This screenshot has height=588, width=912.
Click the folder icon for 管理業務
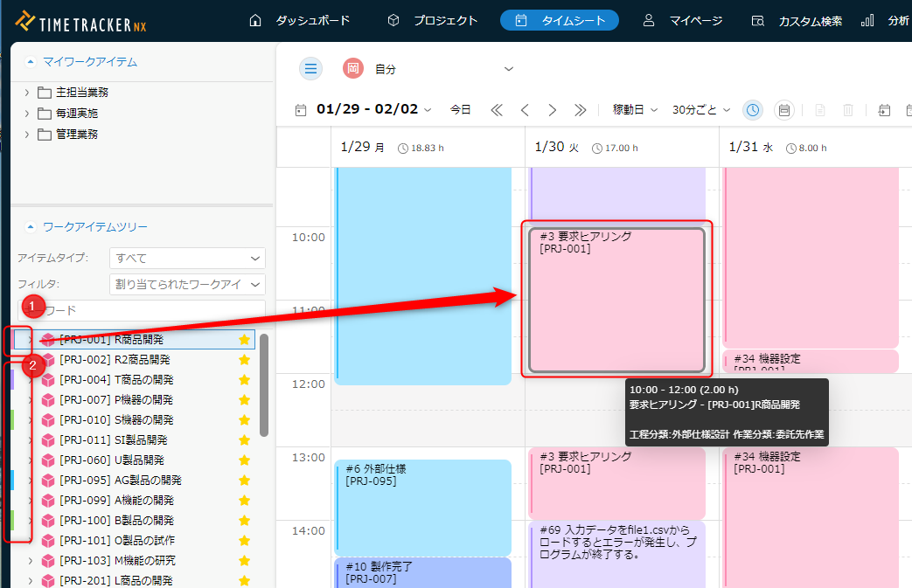(45, 135)
